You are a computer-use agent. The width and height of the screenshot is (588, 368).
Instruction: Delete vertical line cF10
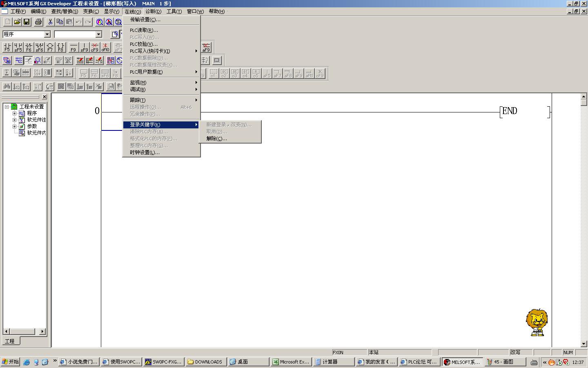pyautogui.click(x=105, y=47)
